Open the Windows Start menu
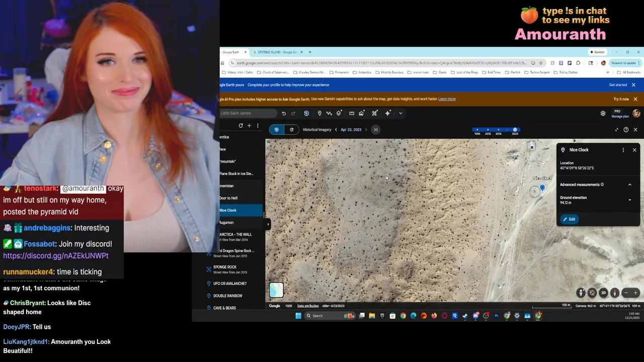Screen dimensions: 644x362 pyautogui.click(x=298, y=316)
